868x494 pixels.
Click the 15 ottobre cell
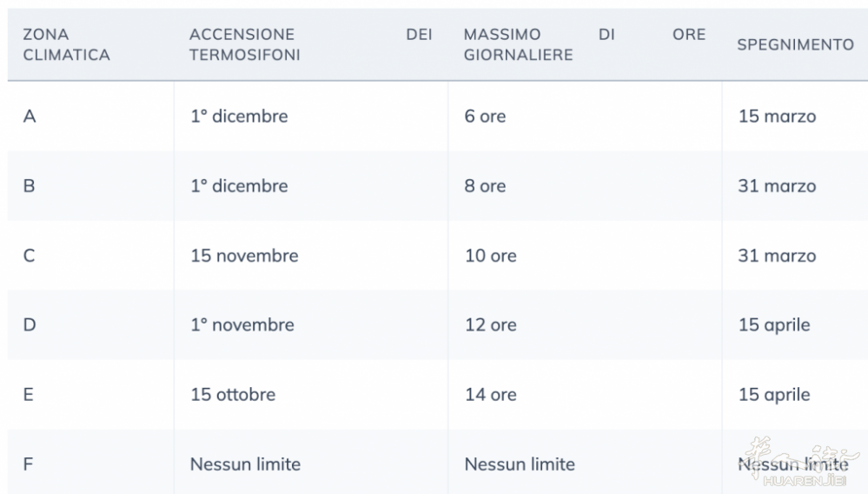click(233, 394)
